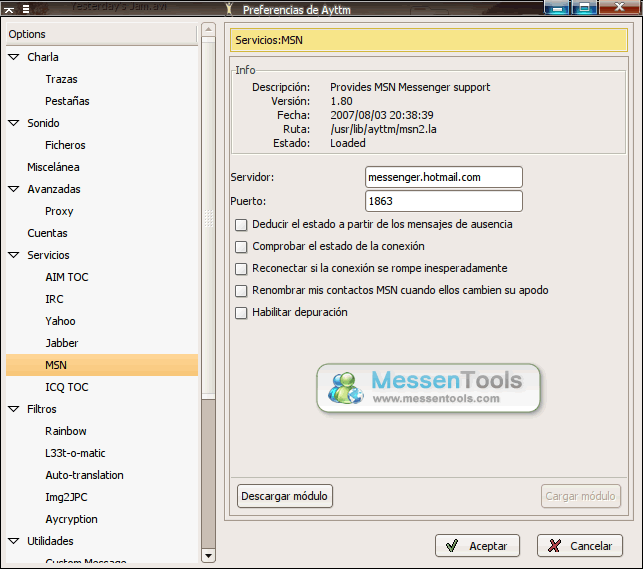Image resolution: width=643 pixels, height=569 pixels.
Task: Select Auto-translation filter
Action: pyautogui.click(x=84, y=475)
